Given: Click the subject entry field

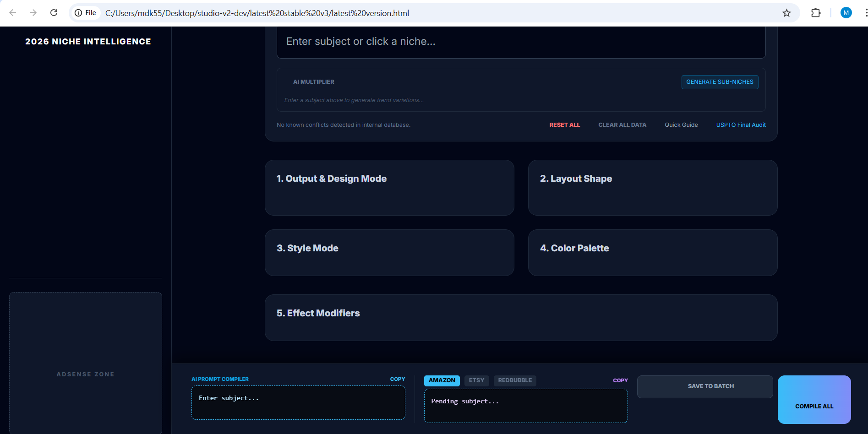Looking at the screenshot, I should click(x=520, y=41).
